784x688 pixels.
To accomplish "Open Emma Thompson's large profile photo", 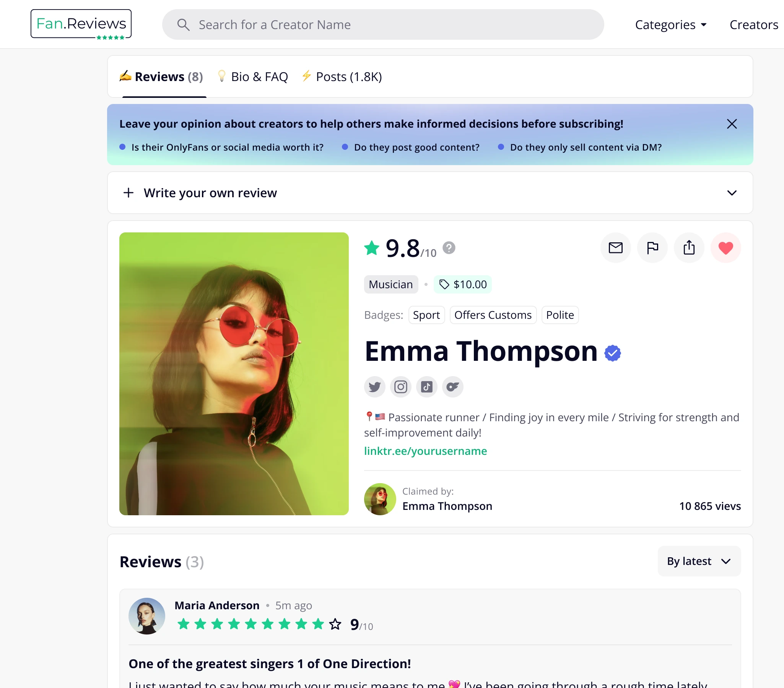I will tap(234, 374).
